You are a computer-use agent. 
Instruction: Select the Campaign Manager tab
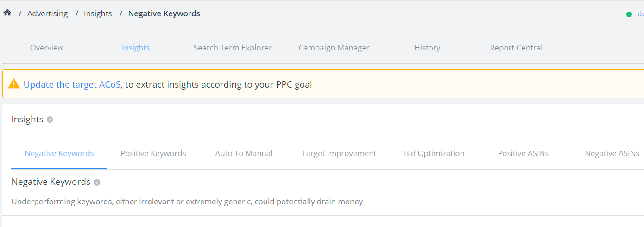click(334, 48)
